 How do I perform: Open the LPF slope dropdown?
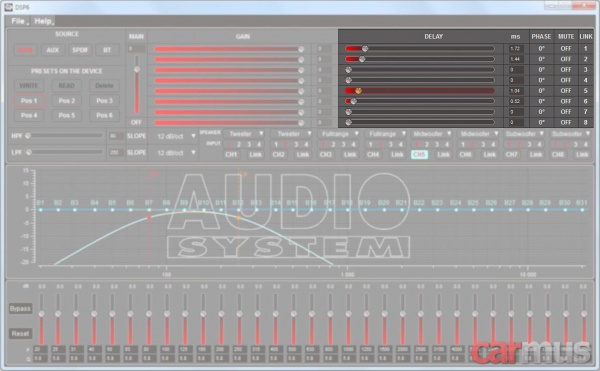click(x=176, y=153)
